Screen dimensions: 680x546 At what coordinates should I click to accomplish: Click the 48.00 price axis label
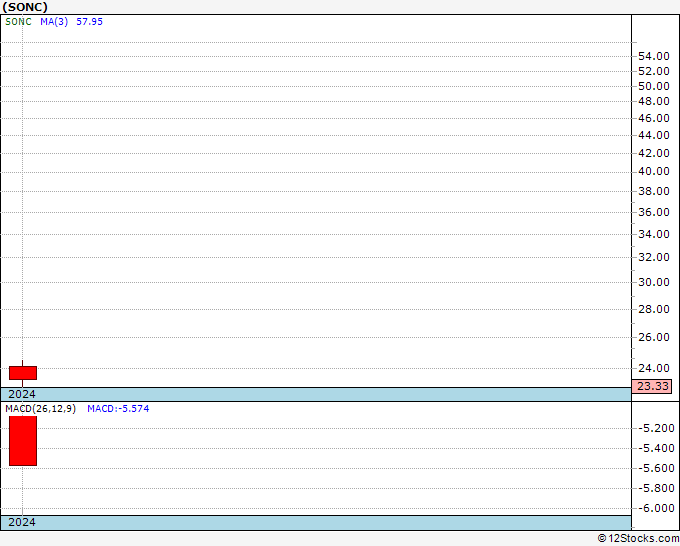654,101
